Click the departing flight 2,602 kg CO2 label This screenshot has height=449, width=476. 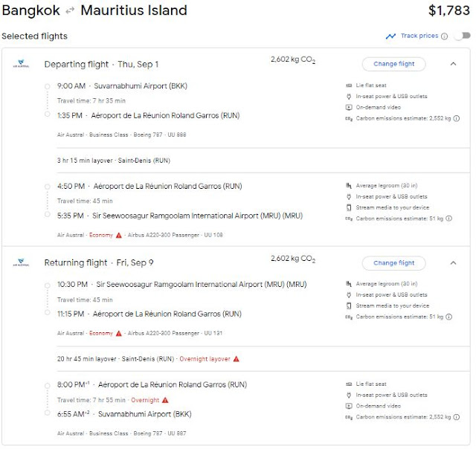coord(293,59)
